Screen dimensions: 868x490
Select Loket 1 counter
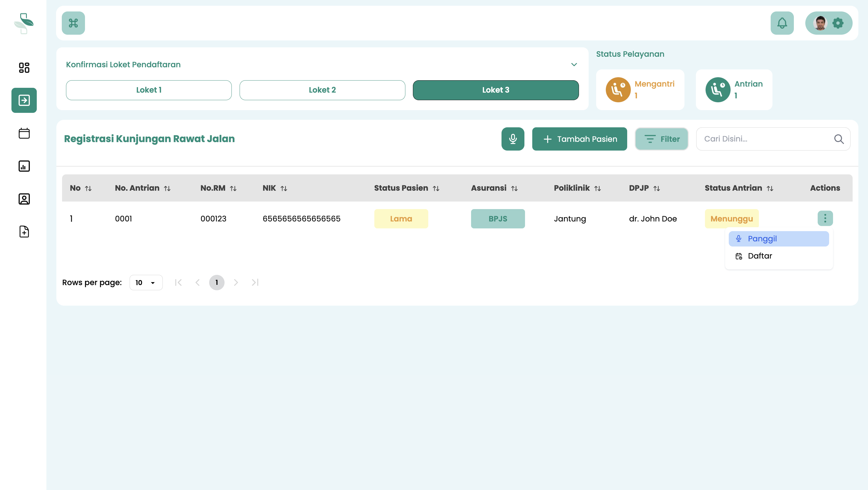click(149, 90)
